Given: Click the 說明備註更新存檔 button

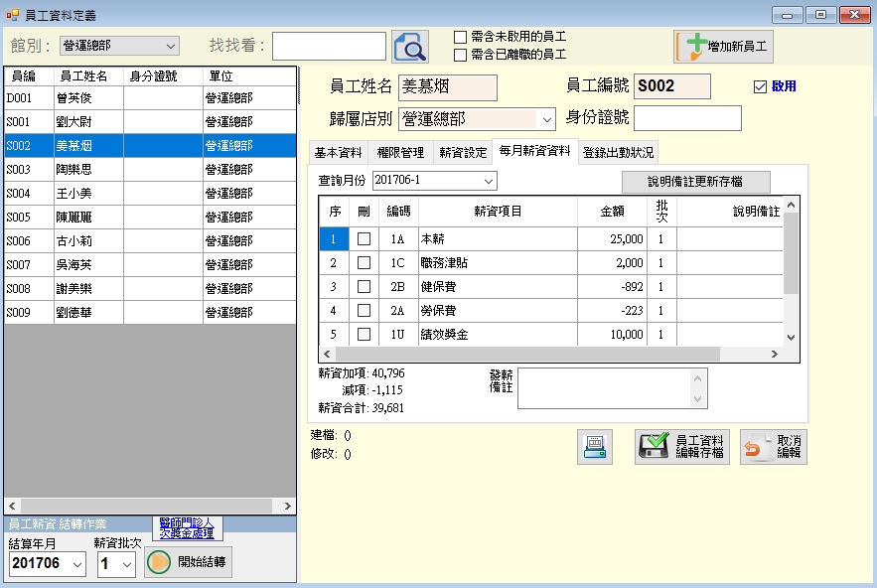Looking at the screenshot, I should point(695,182).
